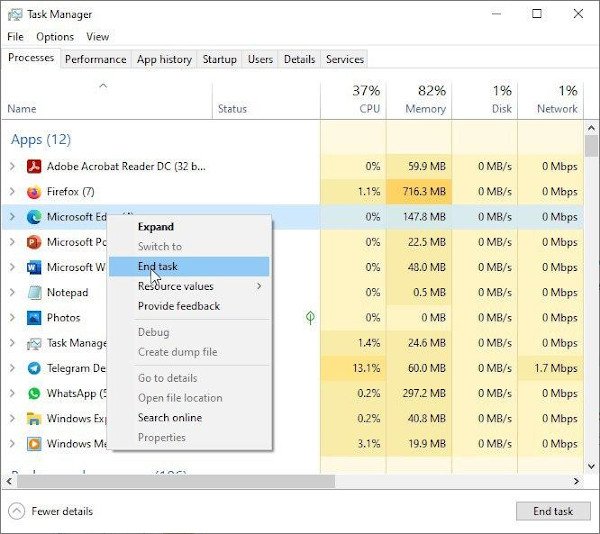This screenshot has width=600, height=534.
Task: Sort by the Name column header
Action: (107, 100)
